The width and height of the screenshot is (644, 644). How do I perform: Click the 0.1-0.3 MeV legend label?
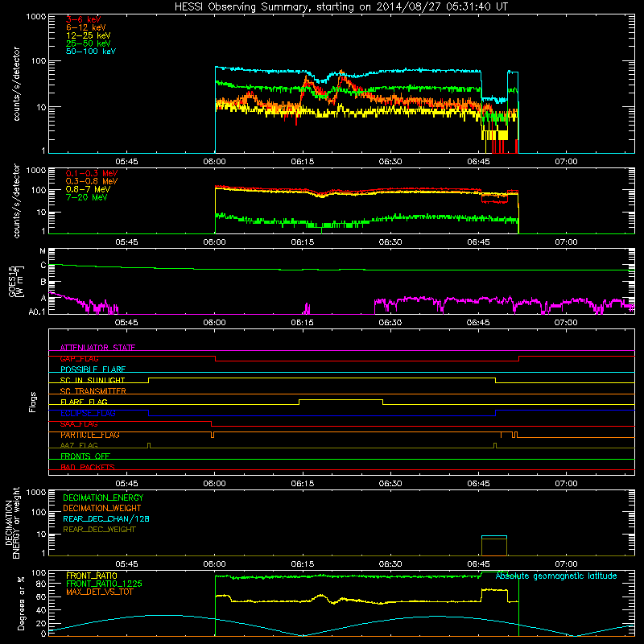92,173
